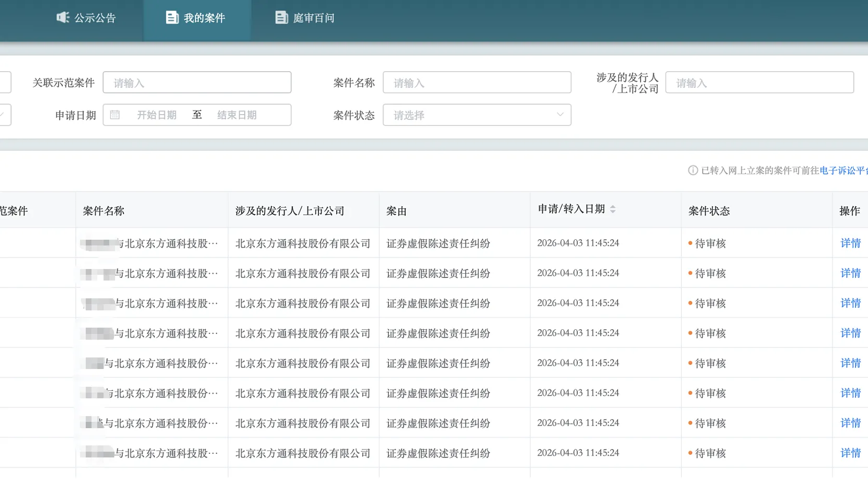This screenshot has width=868, height=481.
Task: Click 详情 link on the last visible row
Action: click(850, 452)
